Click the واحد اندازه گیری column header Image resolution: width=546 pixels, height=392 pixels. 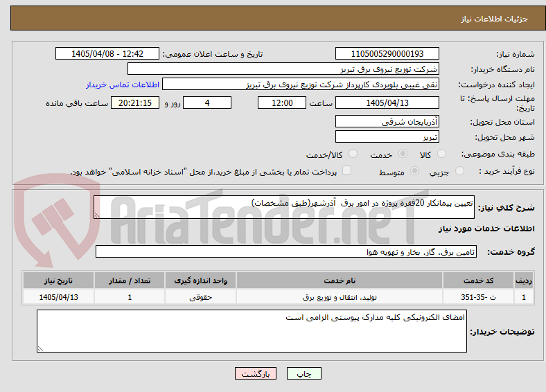pyautogui.click(x=200, y=280)
